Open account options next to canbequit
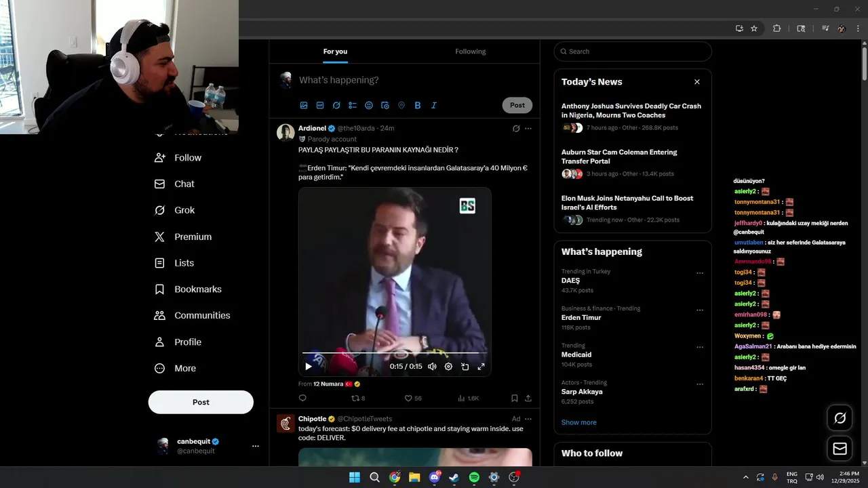The image size is (868, 488). [x=256, y=446]
